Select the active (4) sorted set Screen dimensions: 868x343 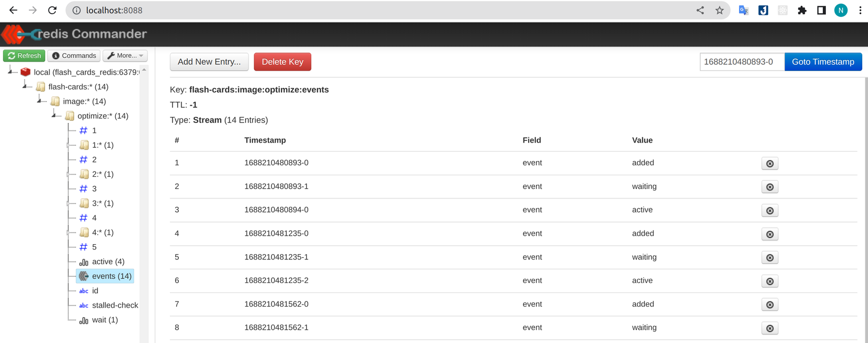coord(108,261)
